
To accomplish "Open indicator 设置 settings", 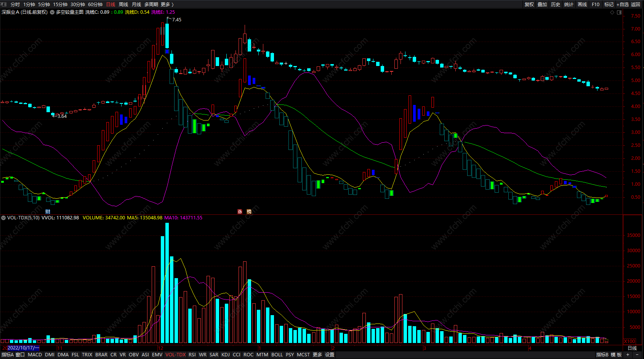I will [x=330, y=355].
